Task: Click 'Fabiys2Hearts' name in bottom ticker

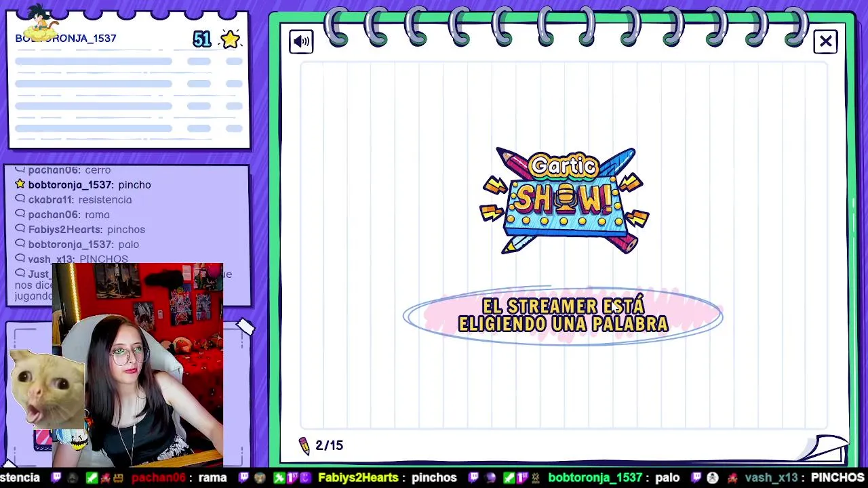Action: 357,478
